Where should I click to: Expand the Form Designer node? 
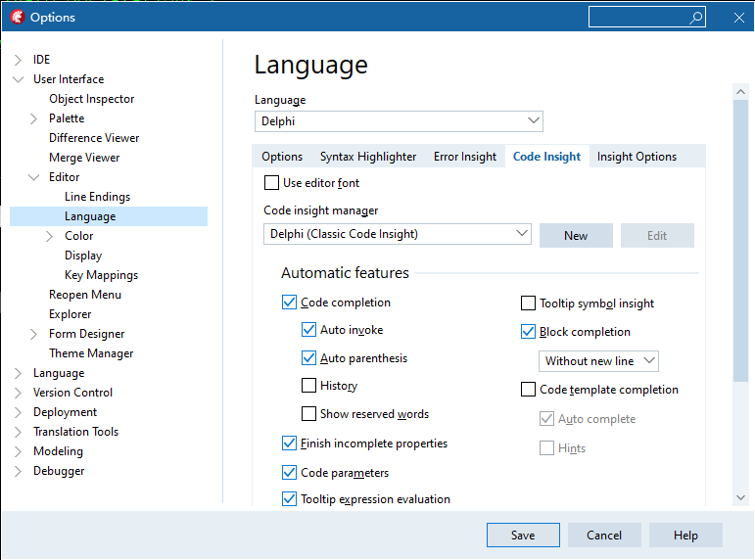point(33,334)
